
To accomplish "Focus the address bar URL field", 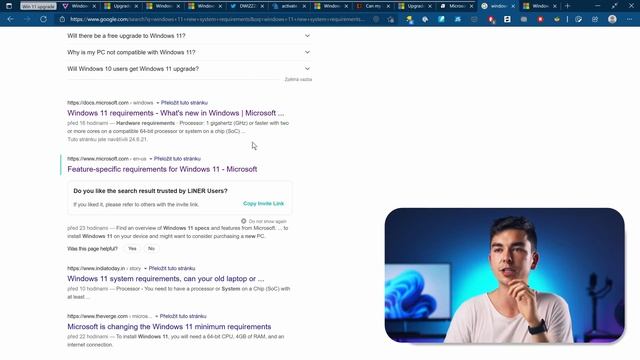I will click(216, 19).
